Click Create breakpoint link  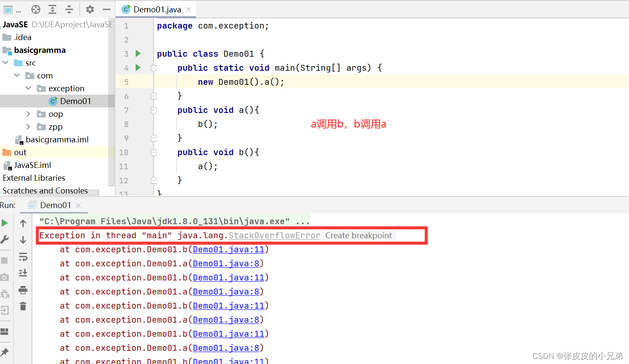358,235
